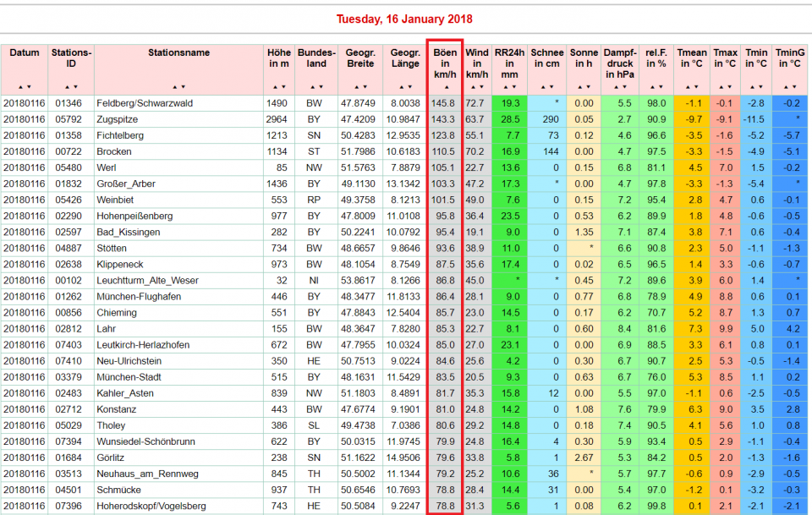Click the sort arrow in Böen column
812x515 pixels.
[445, 87]
